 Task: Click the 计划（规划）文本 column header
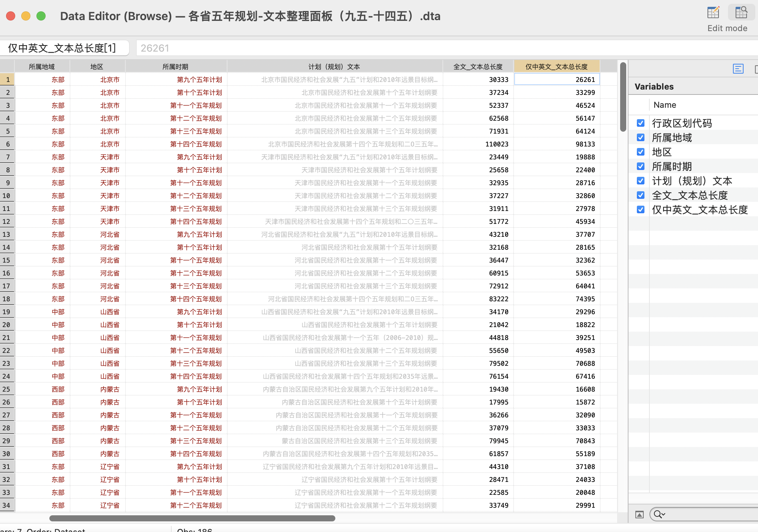(334, 67)
